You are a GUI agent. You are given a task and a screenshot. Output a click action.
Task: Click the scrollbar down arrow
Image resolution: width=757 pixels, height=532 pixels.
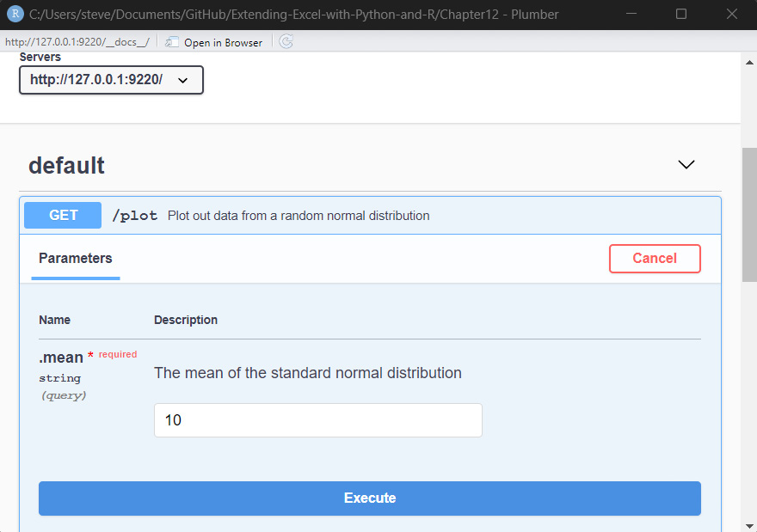coord(749,526)
